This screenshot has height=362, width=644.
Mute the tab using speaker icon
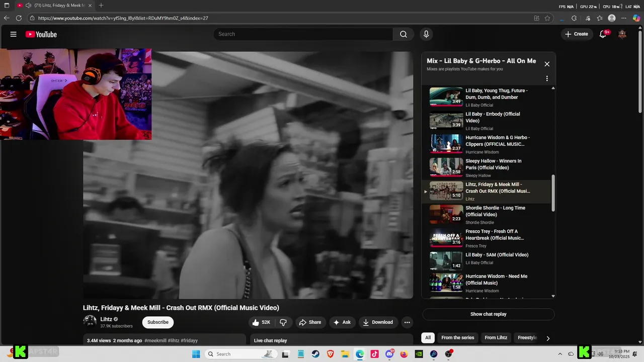pos(28,6)
